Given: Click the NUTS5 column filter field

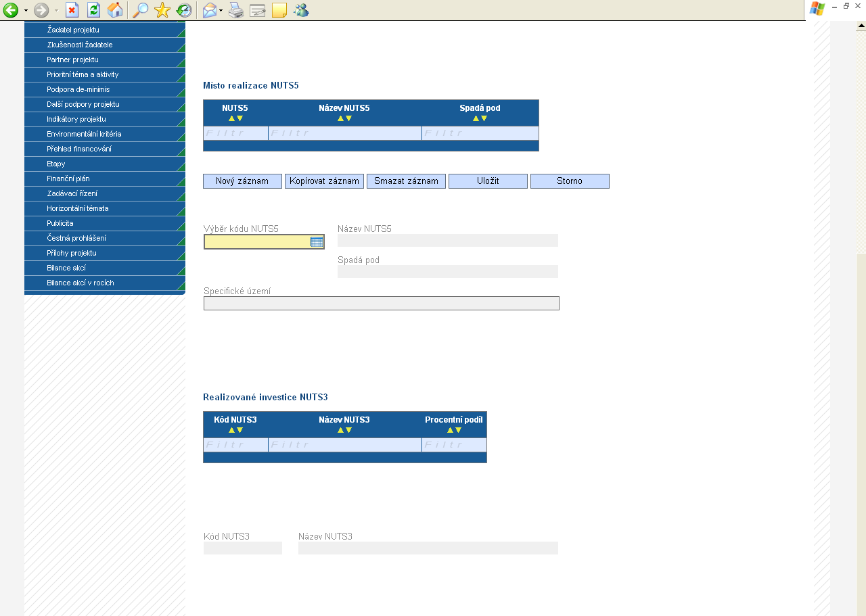Looking at the screenshot, I should point(235,133).
